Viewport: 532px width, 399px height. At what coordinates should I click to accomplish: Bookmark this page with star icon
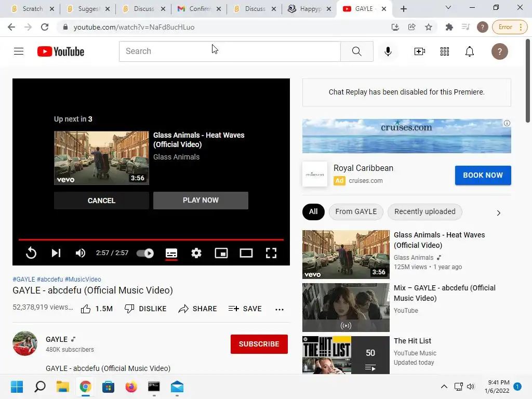(x=429, y=27)
